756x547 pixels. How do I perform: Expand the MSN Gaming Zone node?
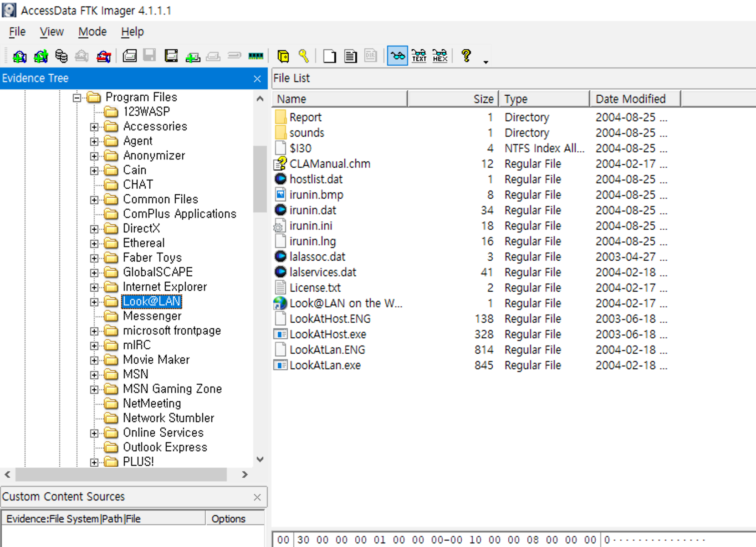[94, 389]
